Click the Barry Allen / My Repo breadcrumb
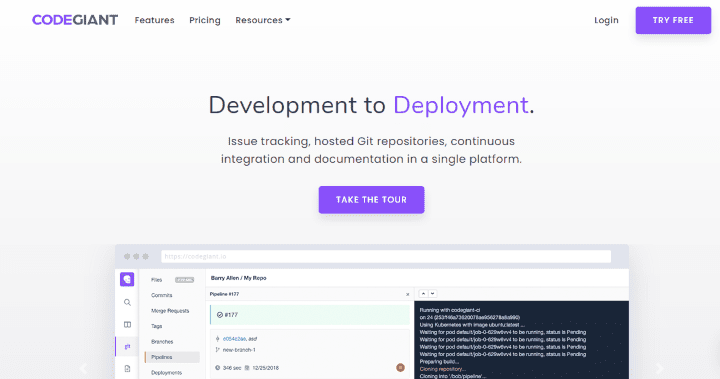Screen dimensions: 720x379 click(238, 278)
